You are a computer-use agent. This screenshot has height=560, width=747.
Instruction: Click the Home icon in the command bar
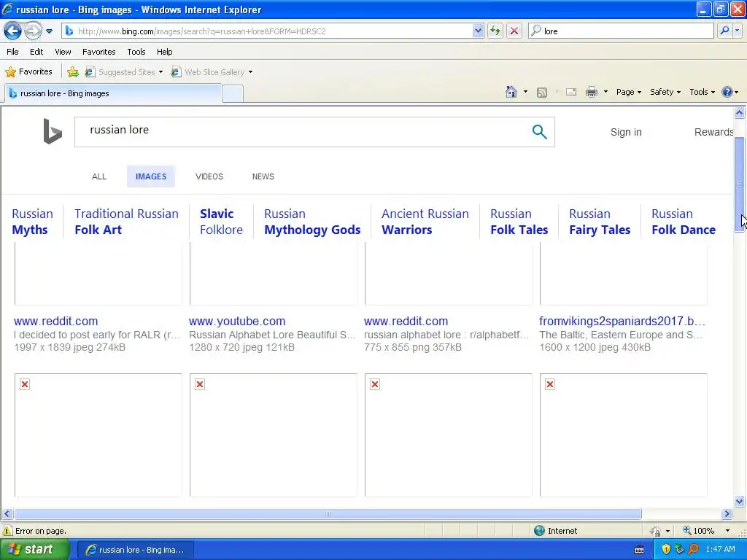(x=511, y=92)
